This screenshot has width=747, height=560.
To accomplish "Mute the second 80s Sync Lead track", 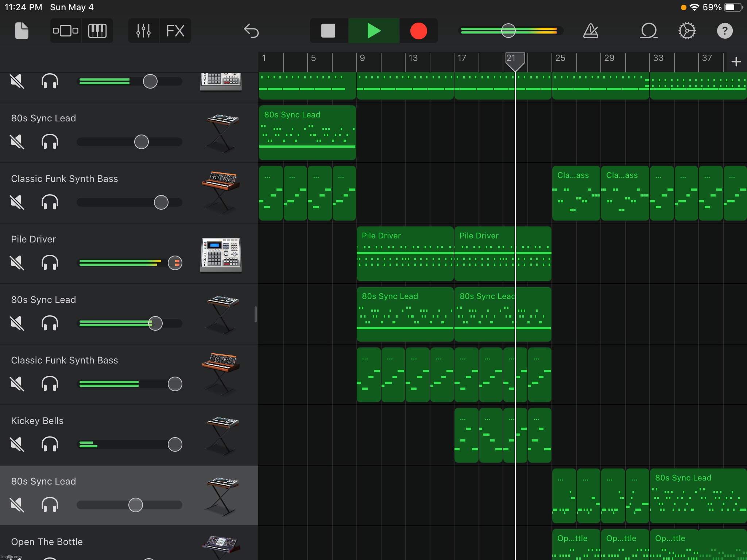I will pos(17,323).
